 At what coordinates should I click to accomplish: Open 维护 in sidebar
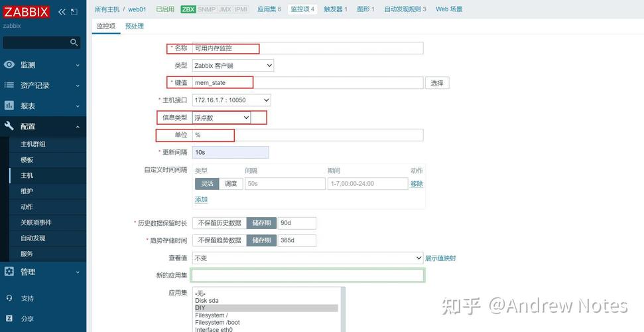click(27, 191)
